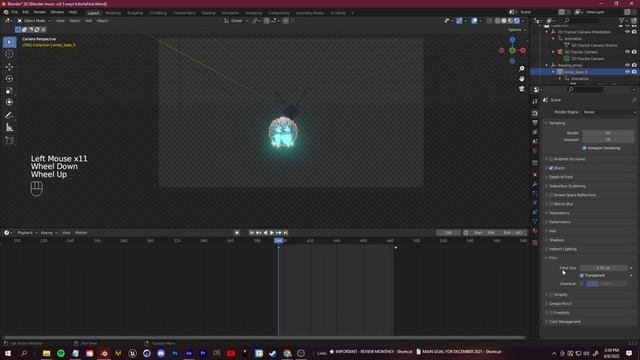The height and width of the screenshot is (360, 640).
Task: Open the timeline editor type icon
Action: 7,233
